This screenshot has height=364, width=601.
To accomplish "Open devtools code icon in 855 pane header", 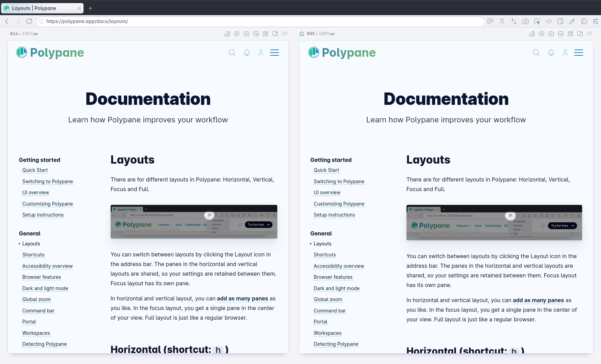I will tap(590, 34).
